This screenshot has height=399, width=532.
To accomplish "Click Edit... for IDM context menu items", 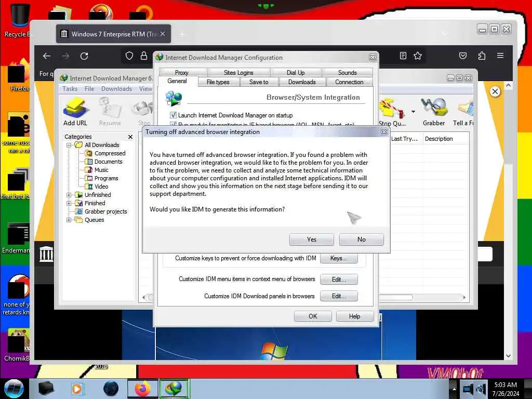I will point(339,279).
